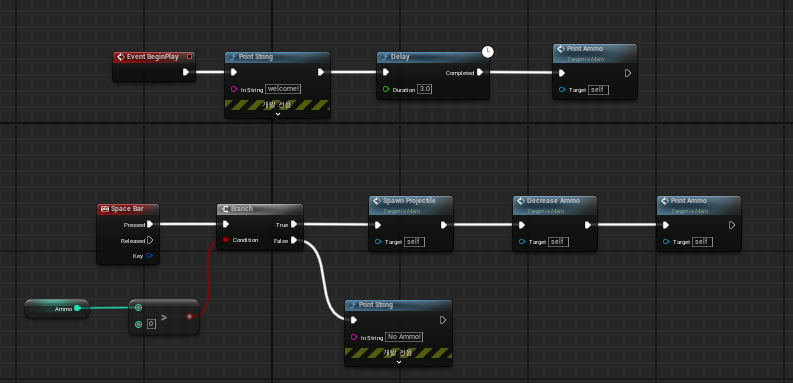Click the Space Bar keyboard event icon
The image size is (793, 383).
coord(105,209)
